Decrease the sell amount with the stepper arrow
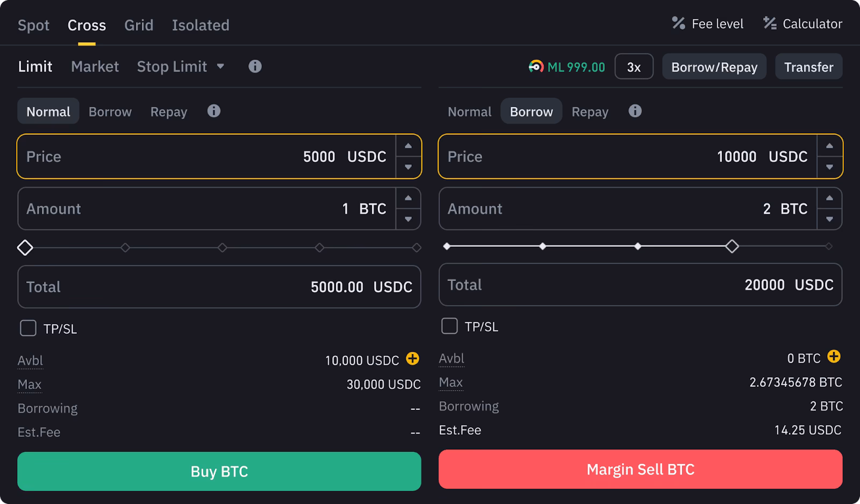This screenshot has height=504, width=860. [x=829, y=219]
